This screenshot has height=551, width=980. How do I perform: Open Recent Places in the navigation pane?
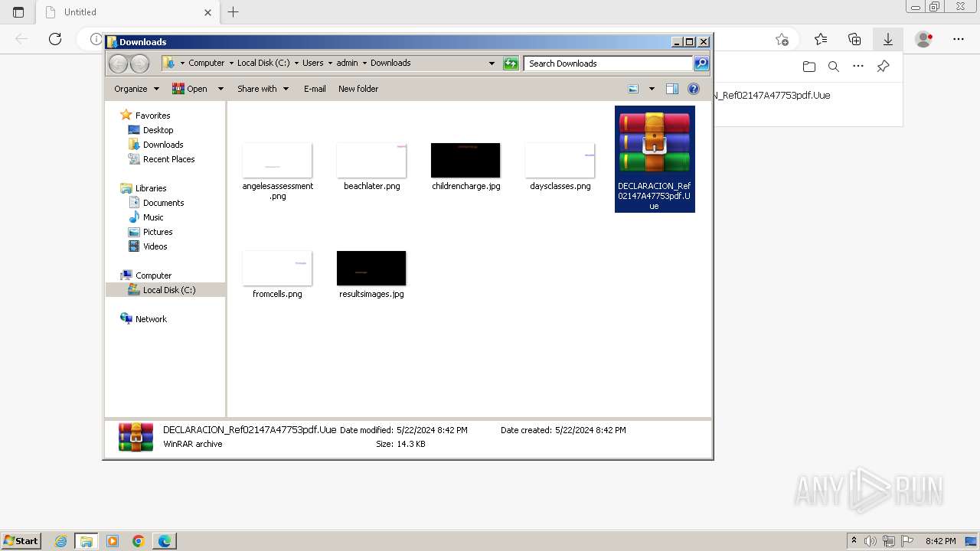168,159
